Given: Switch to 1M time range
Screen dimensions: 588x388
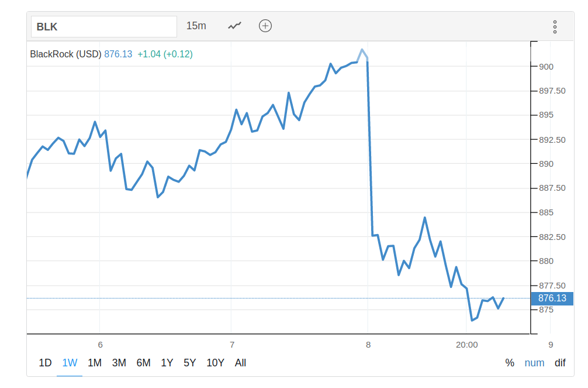Looking at the screenshot, I should [x=94, y=363].
